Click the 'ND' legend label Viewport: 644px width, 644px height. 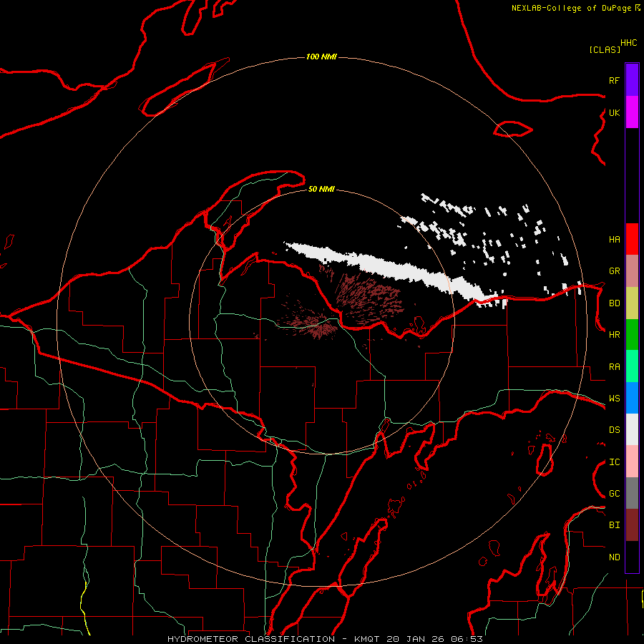coord(614,557)
